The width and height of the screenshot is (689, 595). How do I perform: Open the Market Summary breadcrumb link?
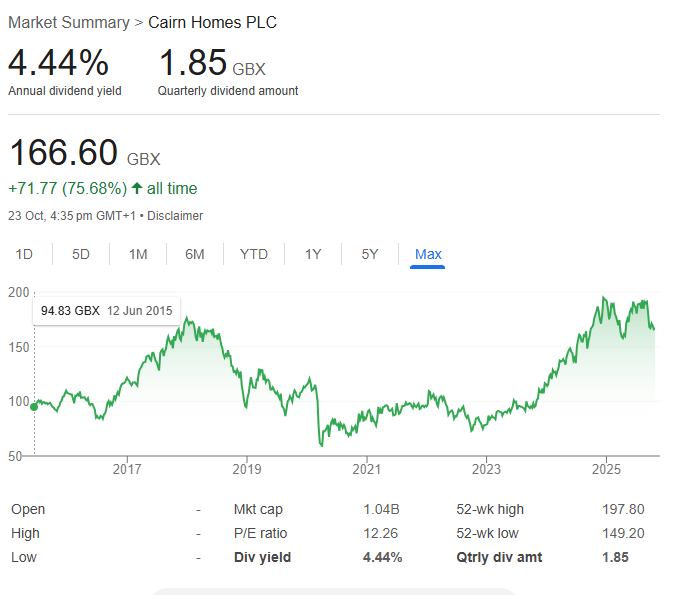click(x=69, y=22)
